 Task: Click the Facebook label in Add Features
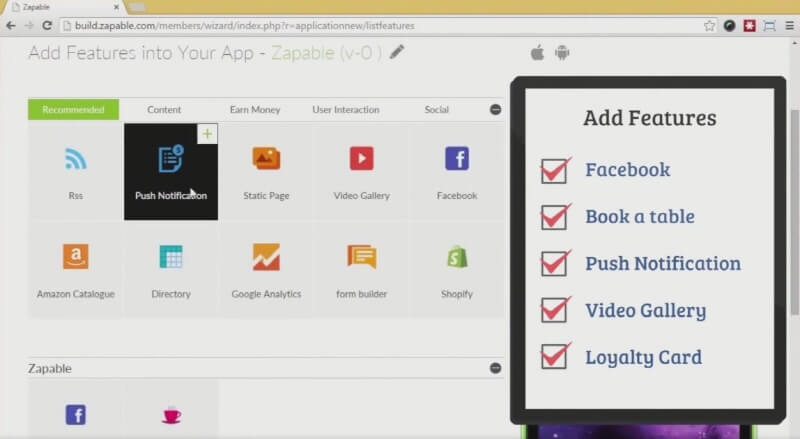pyautogui.click(x=628, y=169)
